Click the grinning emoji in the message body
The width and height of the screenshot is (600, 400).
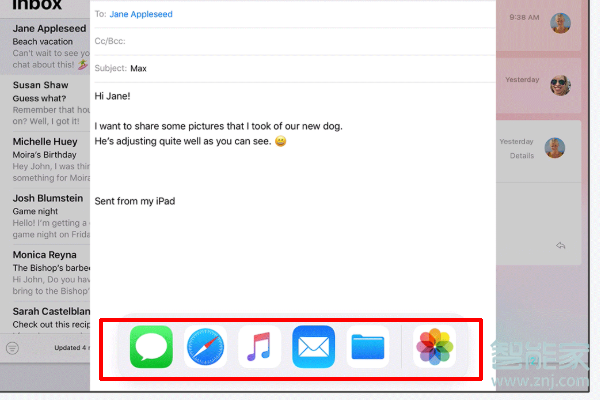[280, 141]
